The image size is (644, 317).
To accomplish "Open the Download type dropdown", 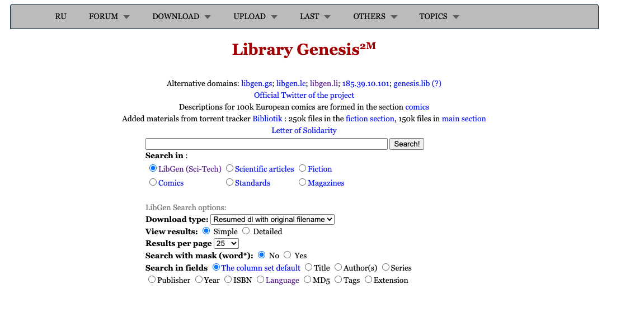I will click(272, 220).
